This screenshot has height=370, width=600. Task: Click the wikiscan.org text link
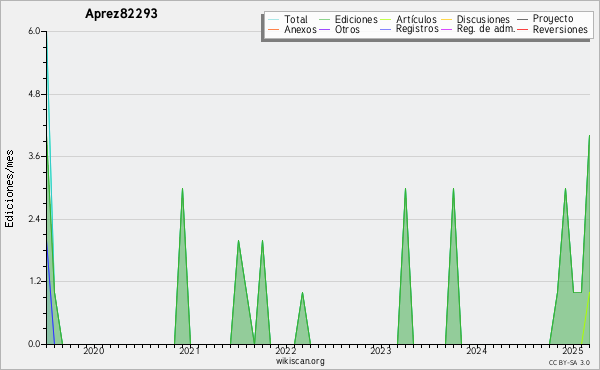click(300, 361)
